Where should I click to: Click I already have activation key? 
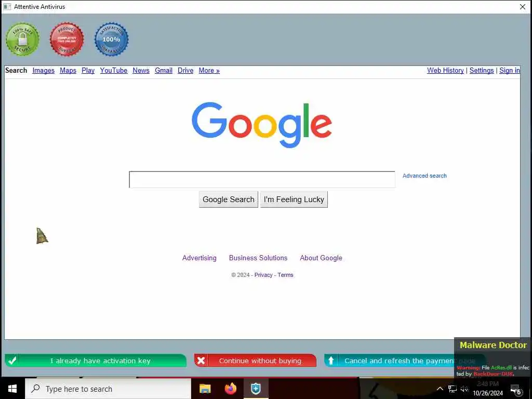pyautogui.click(x=96, y=361)
